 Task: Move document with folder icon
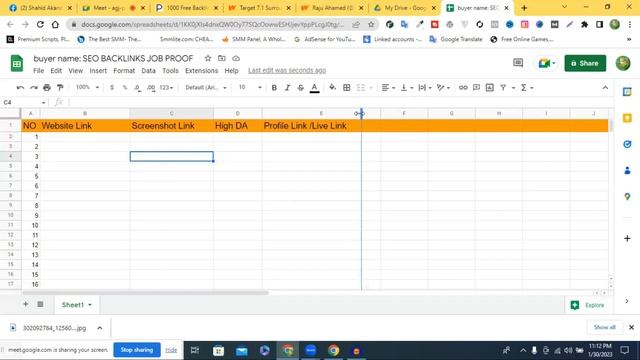[x=222, y=58]
